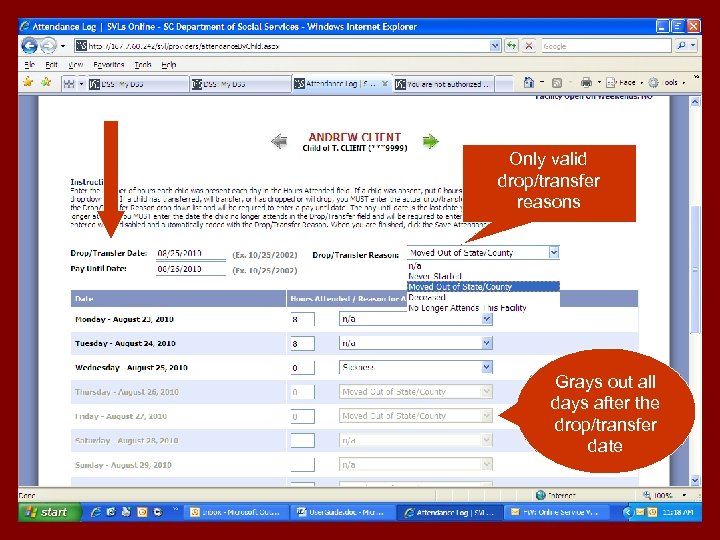The width and height of the screenshot is (720, 540).
Task: Click the Feeds icon in command bar
Action: 557,83
